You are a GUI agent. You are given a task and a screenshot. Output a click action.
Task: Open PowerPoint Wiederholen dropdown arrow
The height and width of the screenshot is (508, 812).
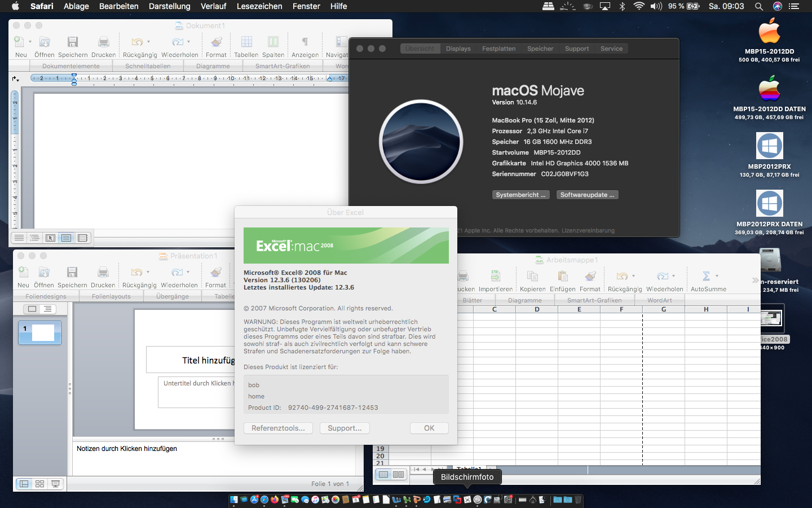[188, 272]
